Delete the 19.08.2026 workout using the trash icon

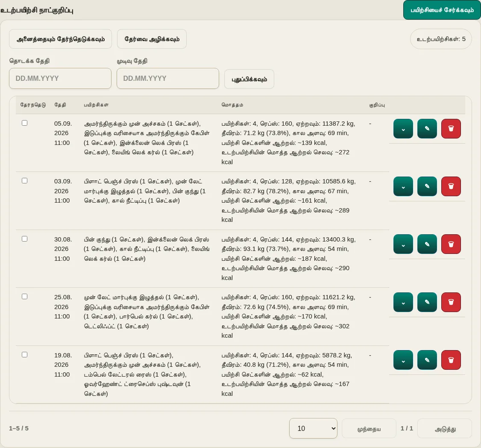pos(451,360)
